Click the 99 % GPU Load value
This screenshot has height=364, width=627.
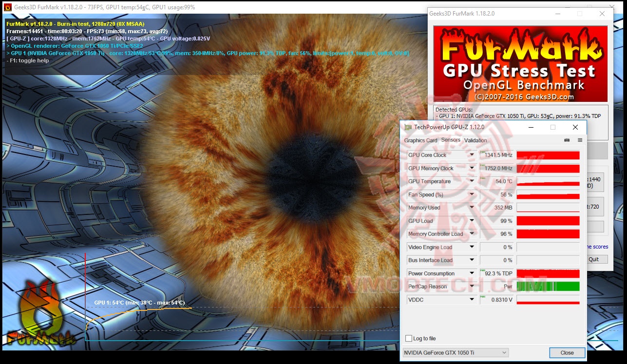point(497,221)
